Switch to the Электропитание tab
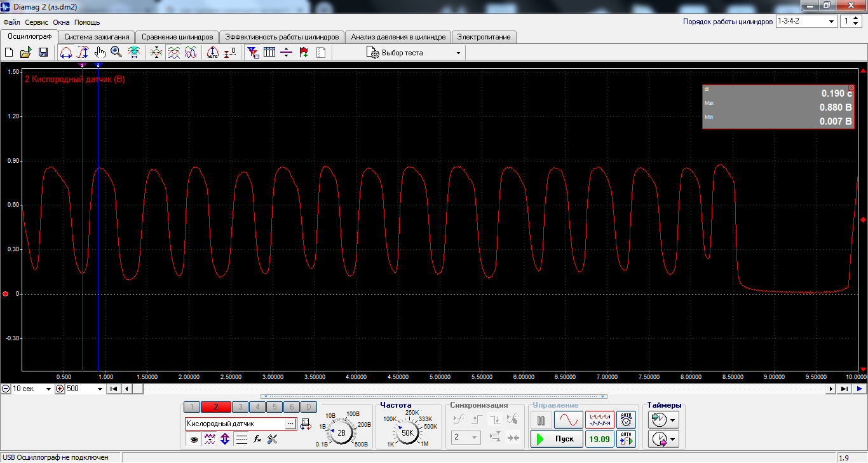Image resolution: width=868 pixels, height=463 pixels. 484,37
